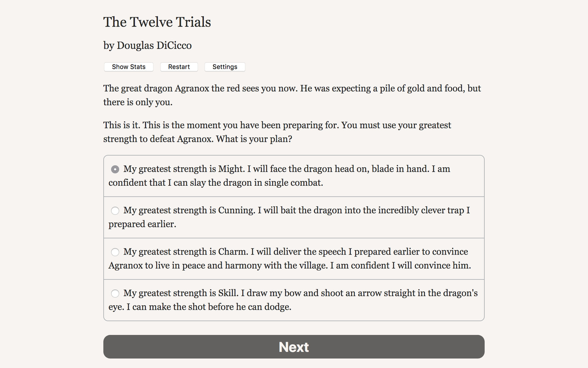Click the option about shooting the dragon's eye
The image size is (588, 368).
[300, 293]
